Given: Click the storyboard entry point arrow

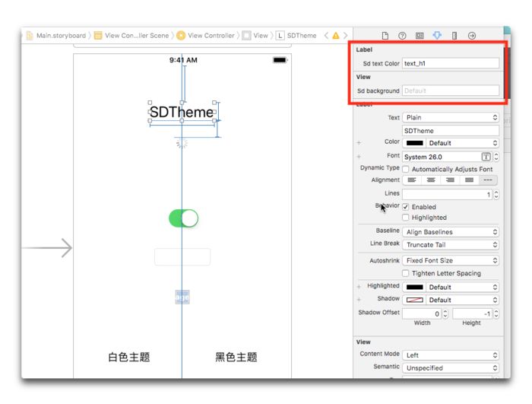Looking at the screenshot, I should 47,248.
